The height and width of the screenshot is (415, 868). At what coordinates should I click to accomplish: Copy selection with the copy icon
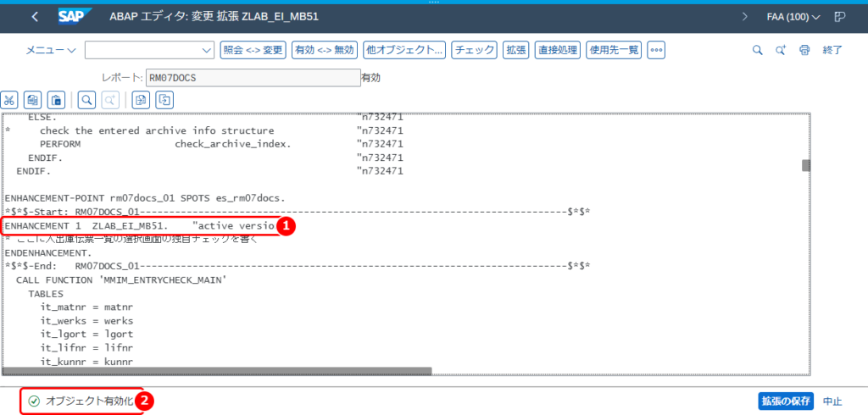point(33,100)
